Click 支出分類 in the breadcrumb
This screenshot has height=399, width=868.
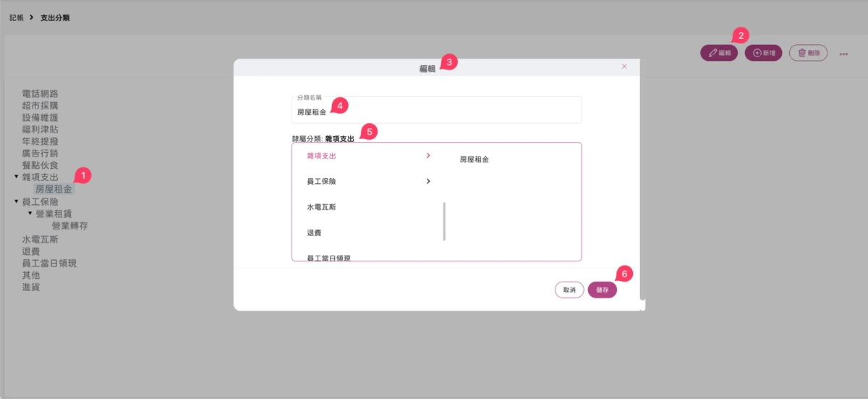pyautogui.click(x=56, y=17)
